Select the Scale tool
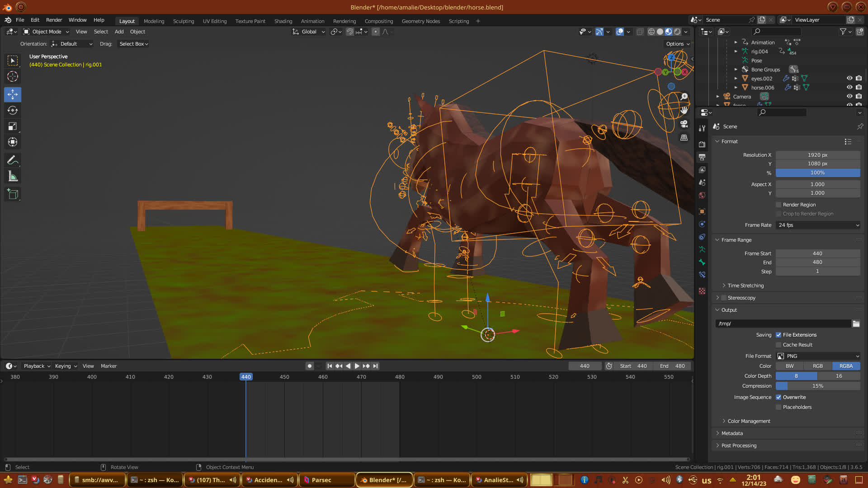This screenshot has height=488, width=868. (13, 127)
